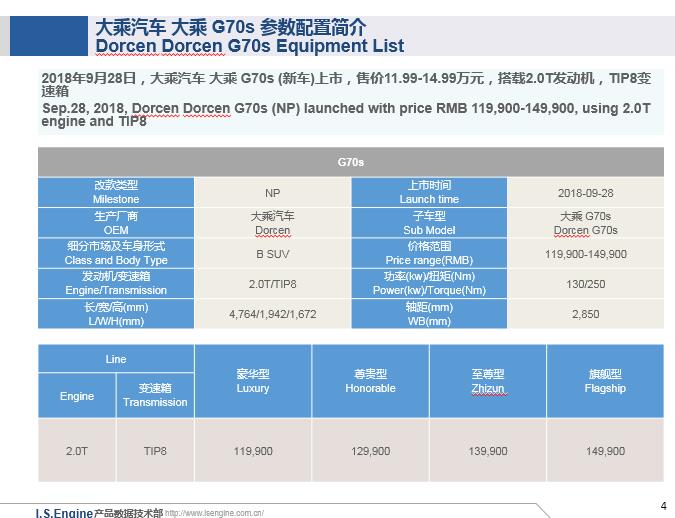Click the Honorable price '129,900'
This screenshot has height=518, width=675.
pyautogui.click(x=371, y=451)
